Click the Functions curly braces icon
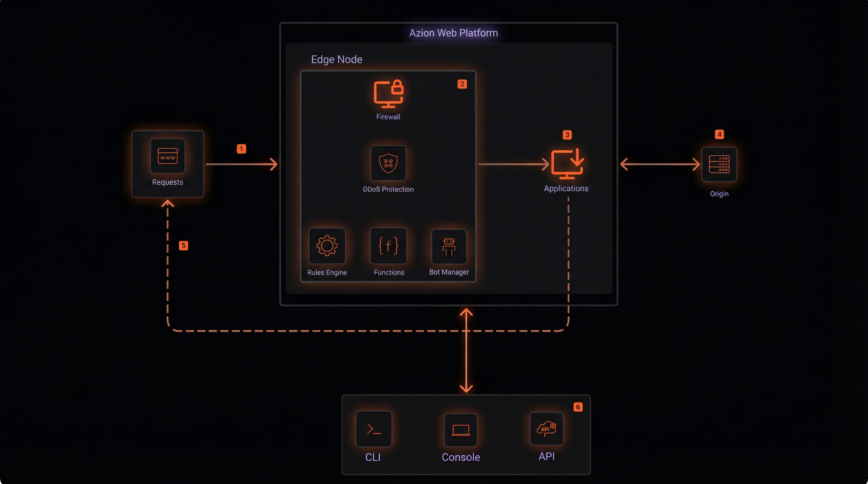Viewport: 868px width, 484px height. [x=388, y=246]
